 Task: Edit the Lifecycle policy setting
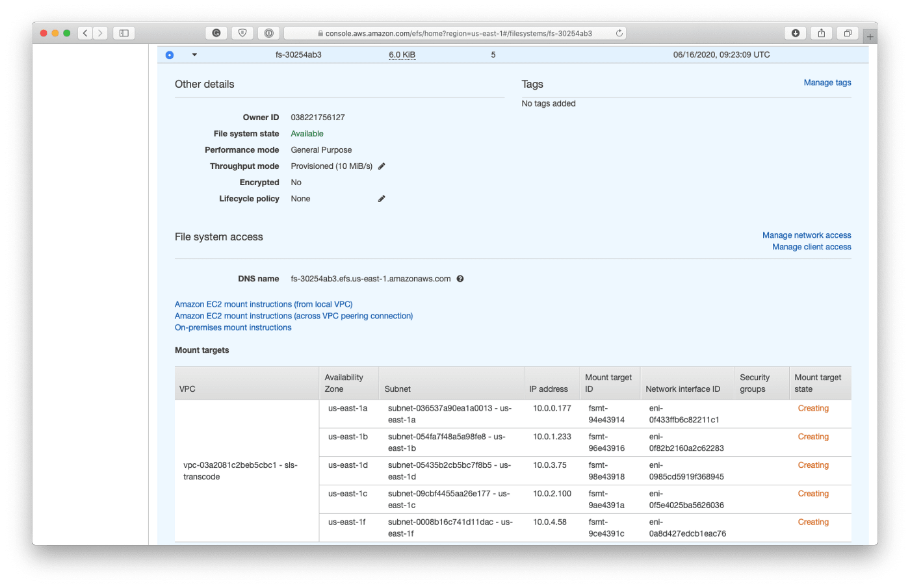point(382,199)
